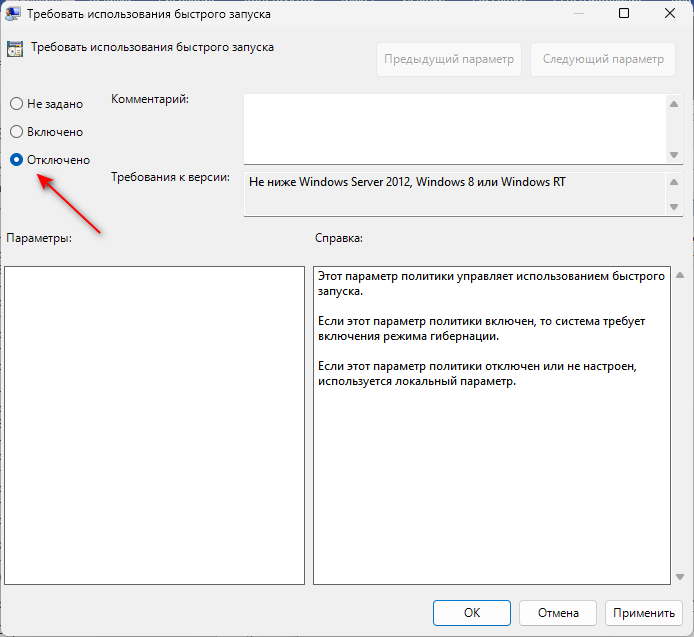Click help text "Этот параметр политики управляет"
Screen dimensions: 694x637
[x=415, y=276]
